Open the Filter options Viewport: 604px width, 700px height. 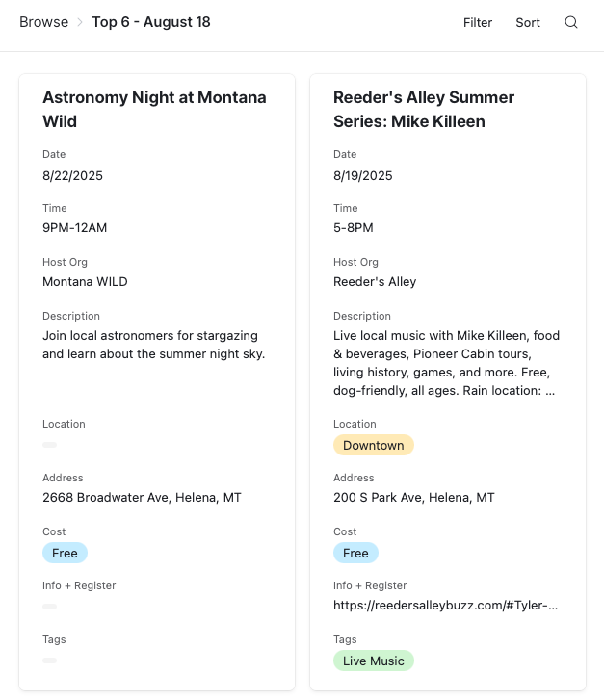[x=478, y=22]
